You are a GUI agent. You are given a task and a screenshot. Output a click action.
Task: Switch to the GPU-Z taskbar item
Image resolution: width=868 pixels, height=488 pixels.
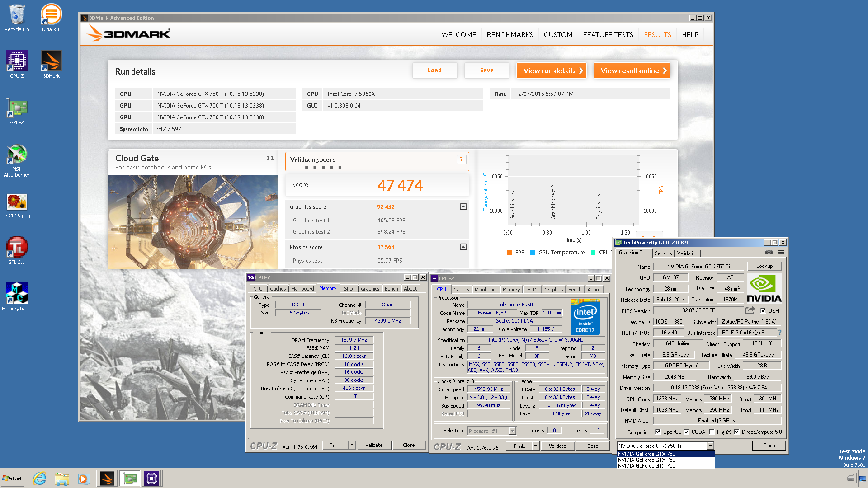(x=129, y=479)
